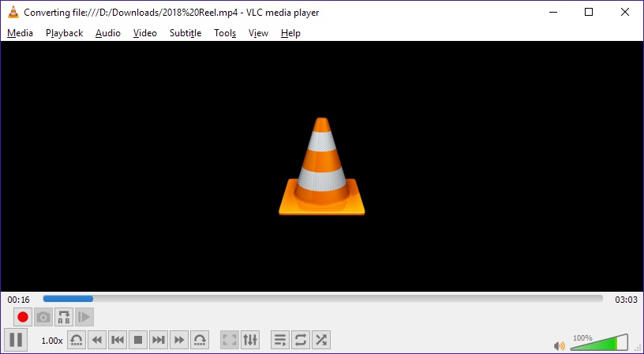Click the 1.00x playback speed label
Image resolution: width=644 pixels, height=354 pixels.
[52, 341]
